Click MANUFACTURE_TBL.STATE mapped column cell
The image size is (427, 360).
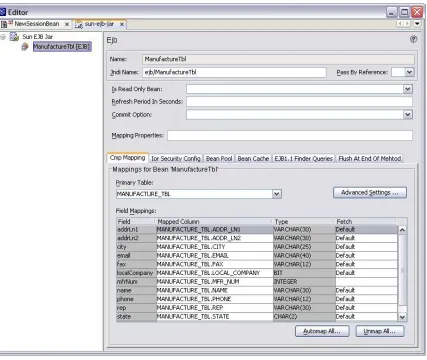click(215, 316)
